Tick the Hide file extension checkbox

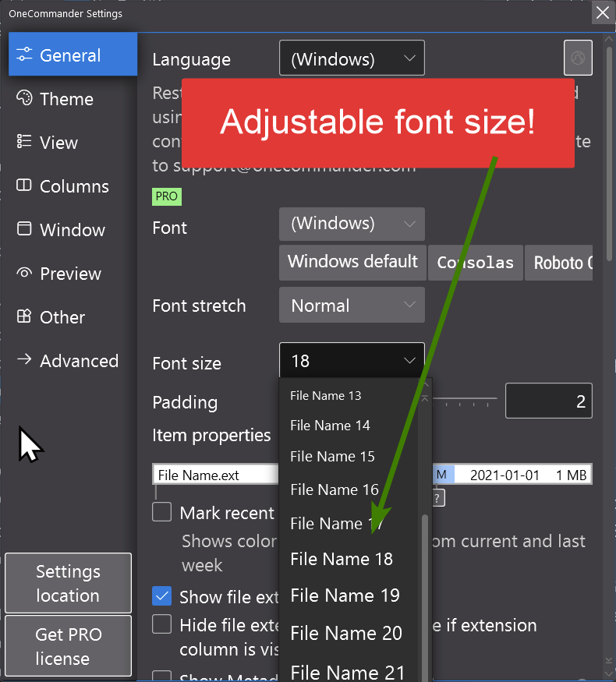[x=162, y=624]
